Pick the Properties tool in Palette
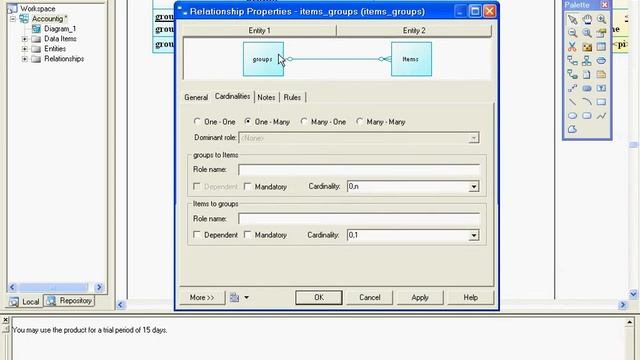Image resolution: width=640 pixels, height=360 pixels. [601, 33]
